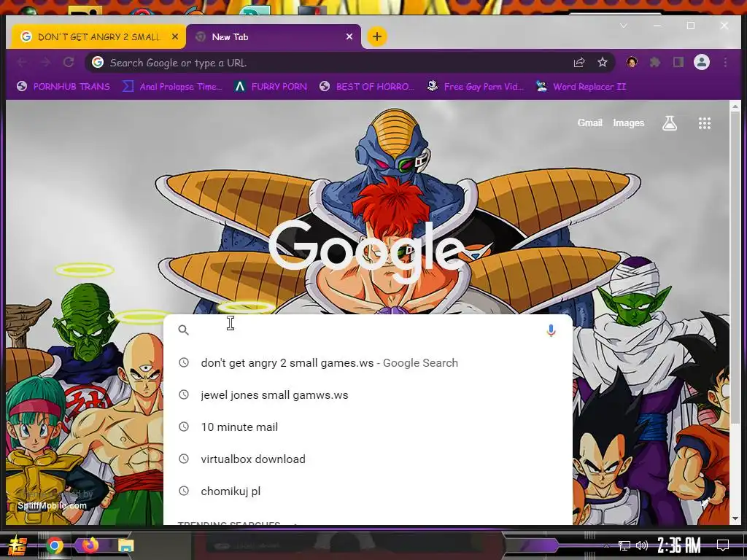This screenshot has height=560, width=747.
Task: Select suggestion "virtualbox download"
Action: tap(368, 459)
